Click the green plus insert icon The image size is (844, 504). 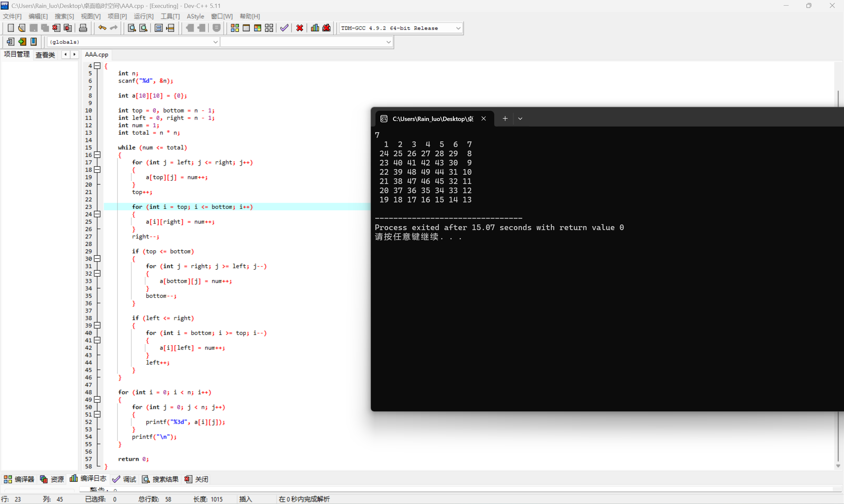[x=22, y=42]
